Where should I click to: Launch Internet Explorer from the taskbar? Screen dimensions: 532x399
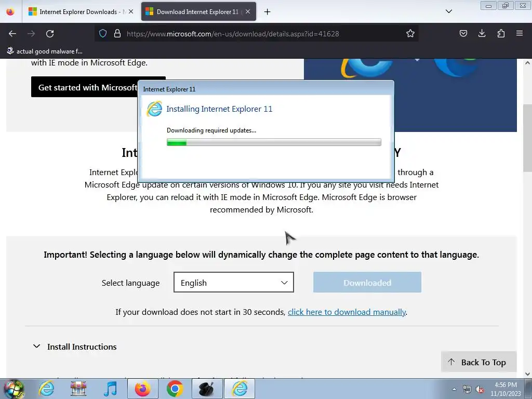point(46,389)
